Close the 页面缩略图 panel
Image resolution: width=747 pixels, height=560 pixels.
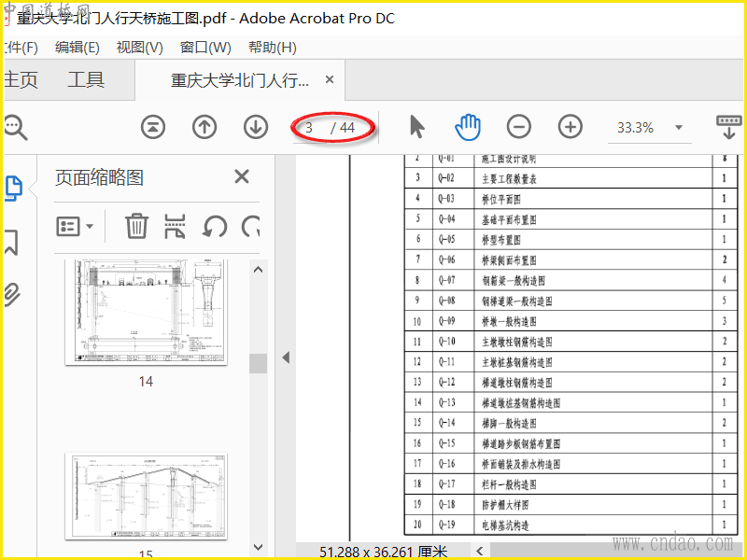point(242,176)
